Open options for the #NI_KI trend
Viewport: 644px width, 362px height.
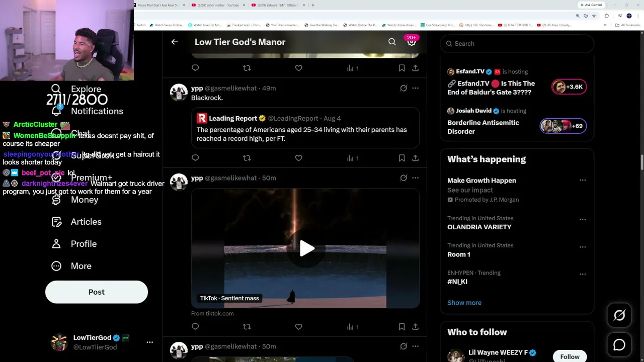583,274
